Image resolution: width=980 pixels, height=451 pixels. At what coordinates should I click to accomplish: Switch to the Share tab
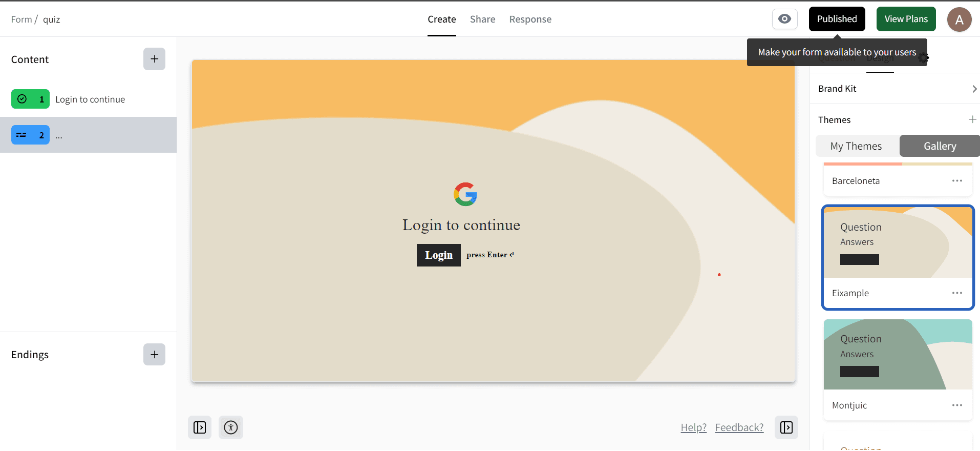click(x=482, y=19)
